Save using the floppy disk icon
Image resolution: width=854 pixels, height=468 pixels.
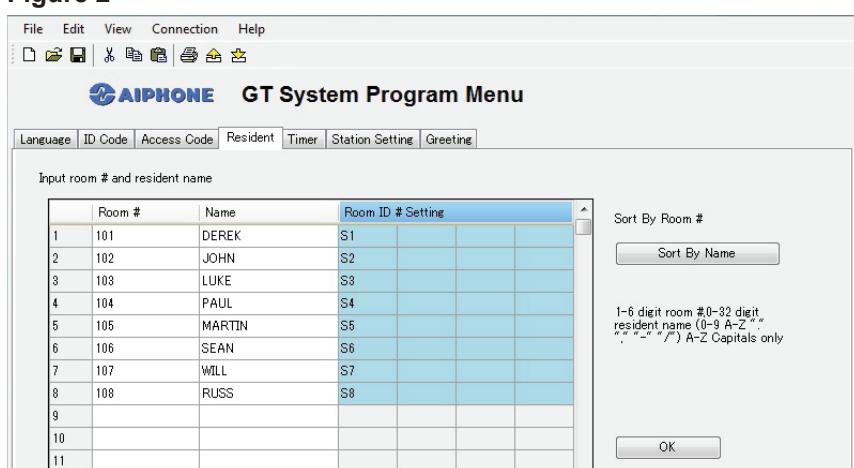(78, 55)
